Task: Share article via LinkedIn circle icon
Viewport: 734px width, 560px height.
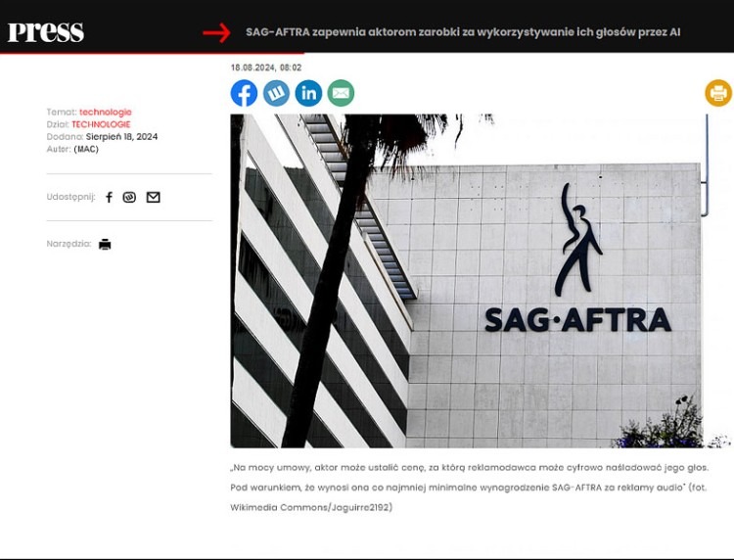Action: pyautogui.click(x=308, y=93)
